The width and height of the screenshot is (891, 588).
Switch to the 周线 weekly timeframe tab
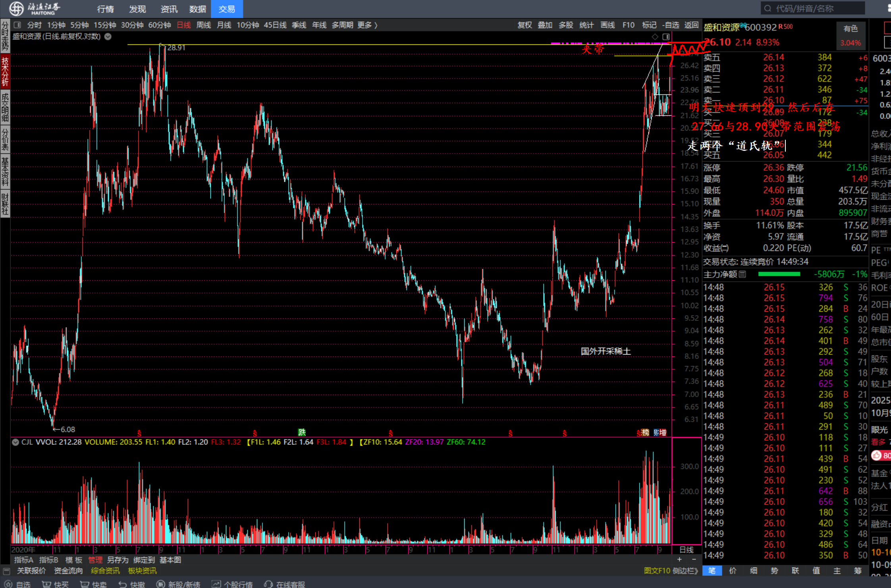point(204,25)
